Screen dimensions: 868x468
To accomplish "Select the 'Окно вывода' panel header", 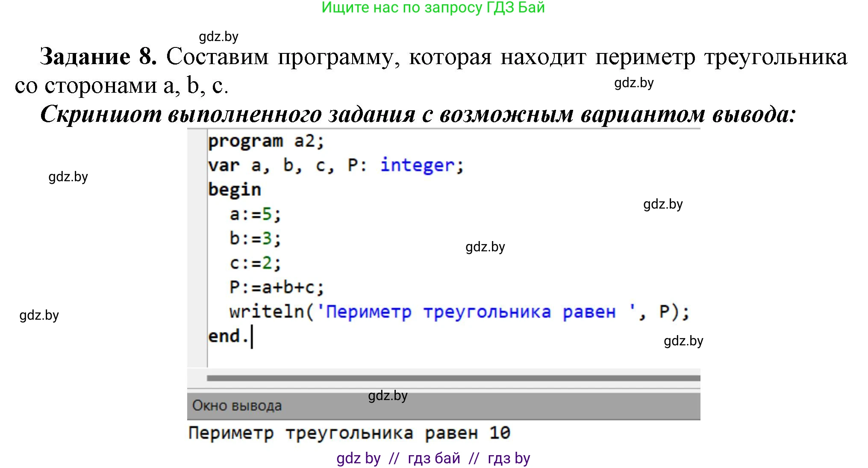I will click(x=237, y=405).
